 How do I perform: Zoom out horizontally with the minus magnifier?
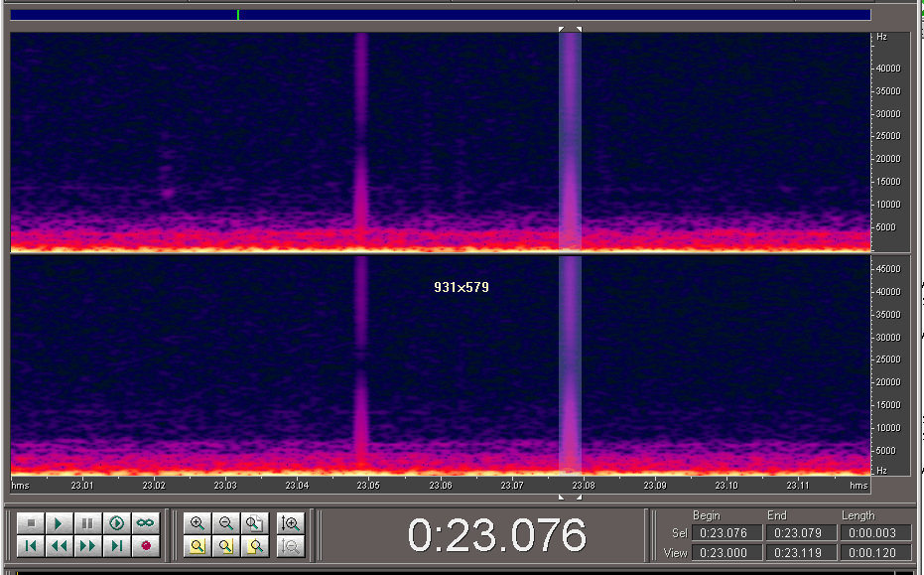(225, 523)
